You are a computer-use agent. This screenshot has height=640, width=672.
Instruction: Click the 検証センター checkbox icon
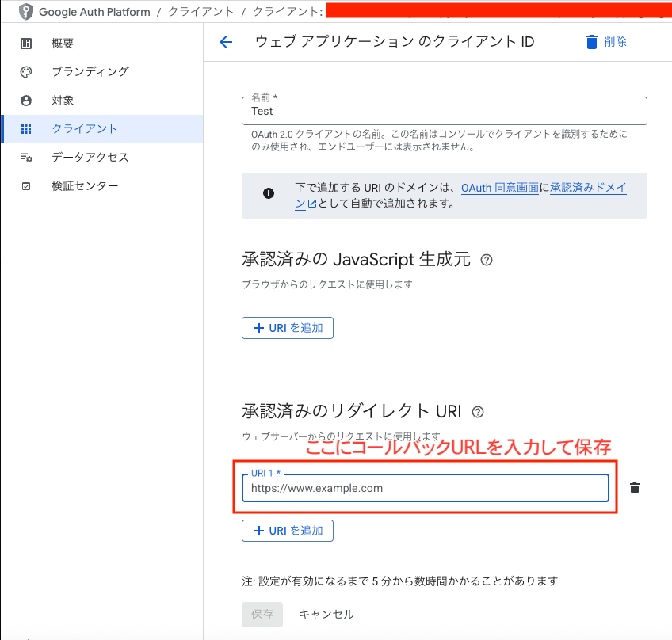tap(26, 186)
